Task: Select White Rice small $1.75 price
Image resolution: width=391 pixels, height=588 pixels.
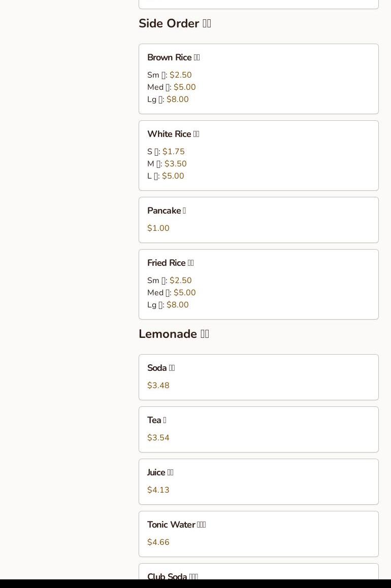Action: [x=173, y=152]
